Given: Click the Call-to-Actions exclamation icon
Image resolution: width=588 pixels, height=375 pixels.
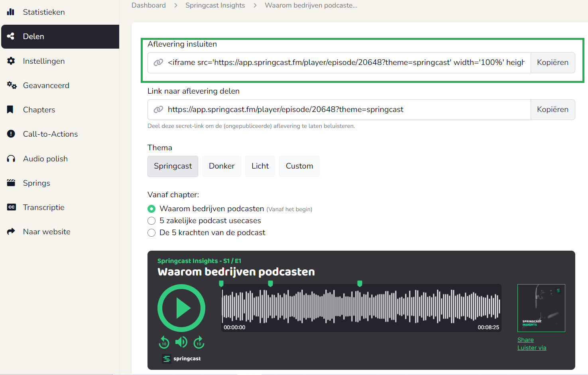Looking at the screenshot, I should coord(11,134).
